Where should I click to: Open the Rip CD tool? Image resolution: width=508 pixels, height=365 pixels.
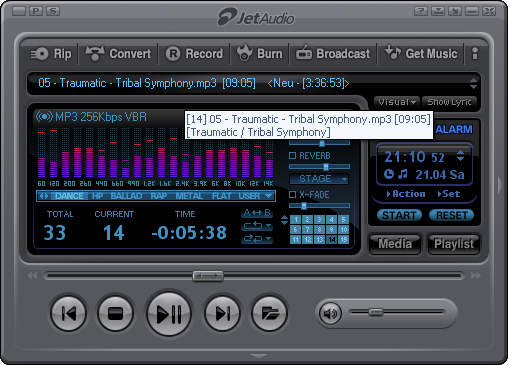click(x=51, y=54)
